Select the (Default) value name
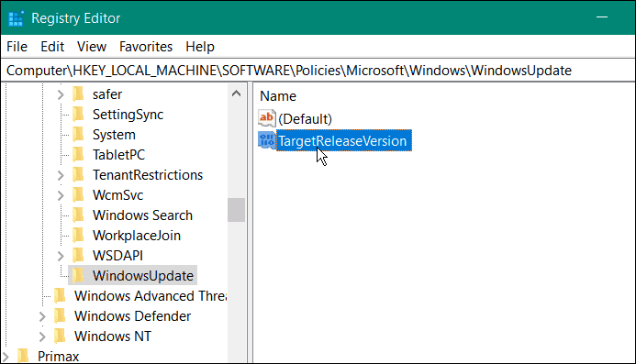The height and width of the screenshot is (364, 636). [305, 119]
